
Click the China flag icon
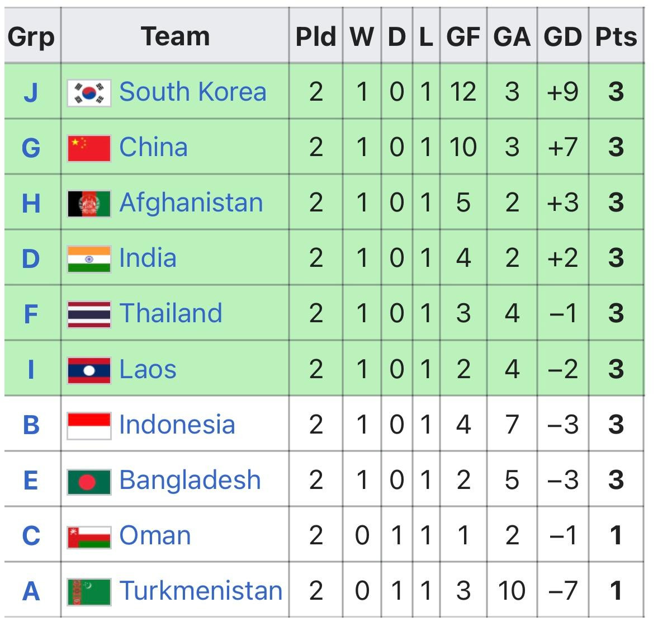coord(89,148)
